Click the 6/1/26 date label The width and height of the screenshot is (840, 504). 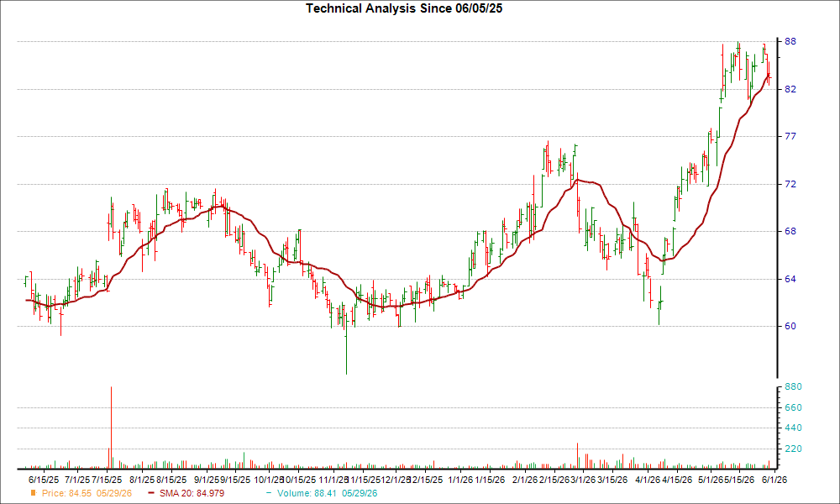pyautogui.click(x=774, y=480)
